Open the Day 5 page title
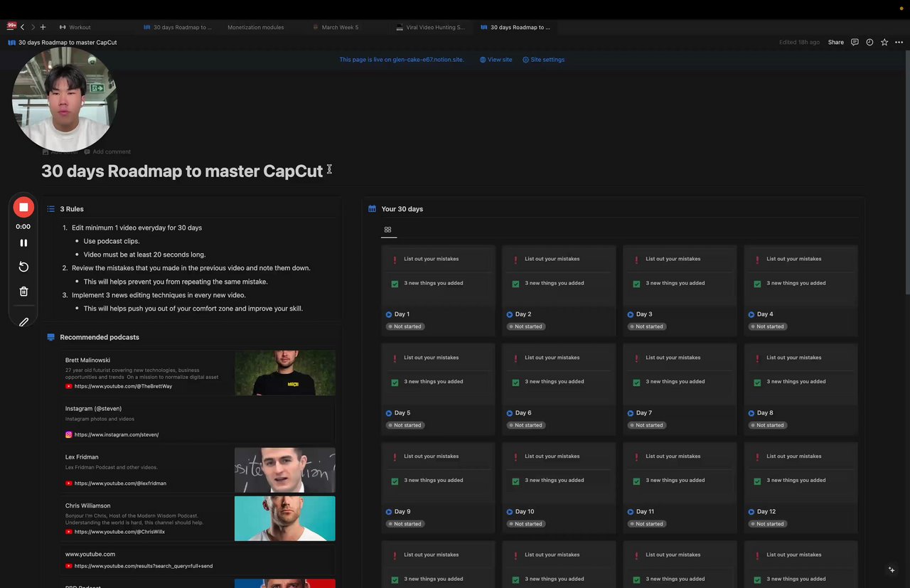This screenshot has height=588, width=910. [402, 413]
